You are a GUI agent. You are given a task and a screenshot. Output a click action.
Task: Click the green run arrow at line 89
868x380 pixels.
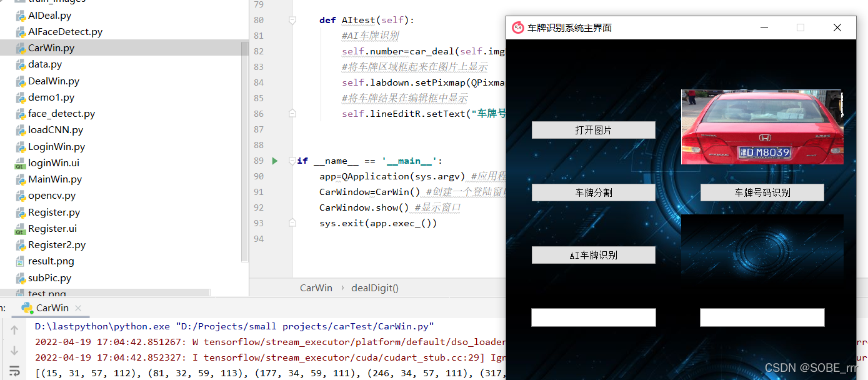pos(274,161)
